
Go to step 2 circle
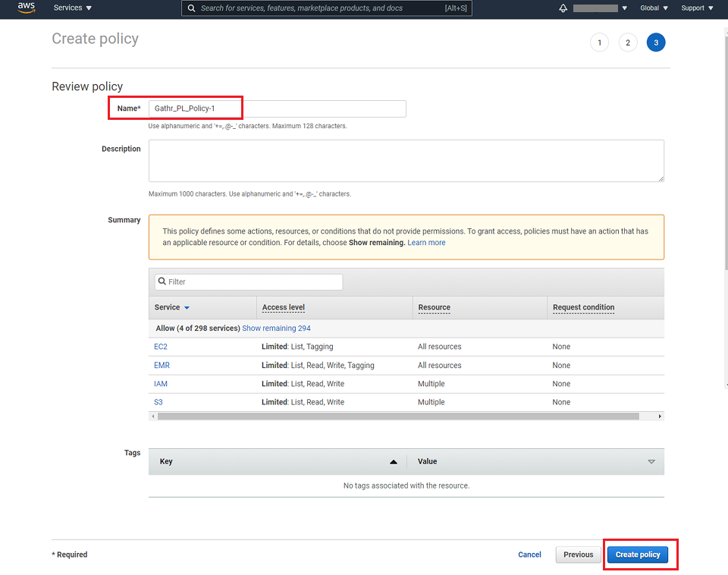(x=628, y=42)
